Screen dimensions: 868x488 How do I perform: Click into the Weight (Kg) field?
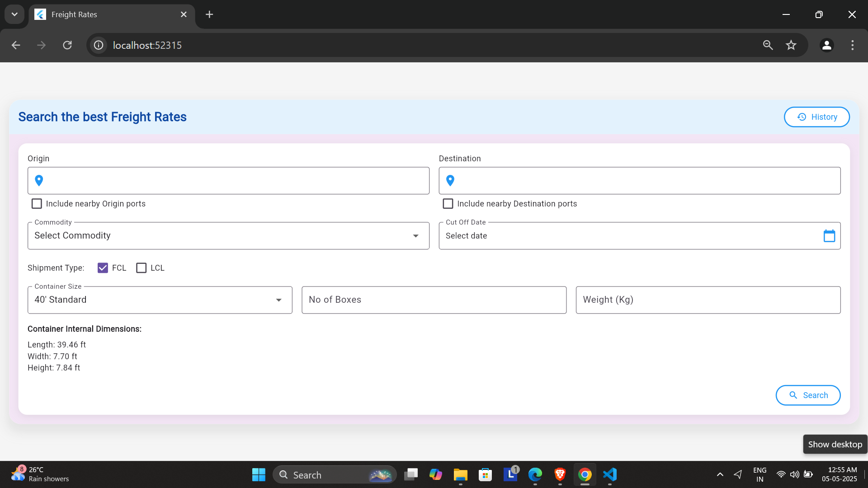tap(708, 300)
